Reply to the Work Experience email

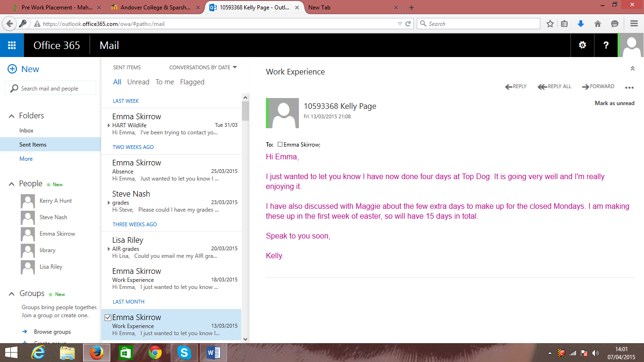point(516,87)
